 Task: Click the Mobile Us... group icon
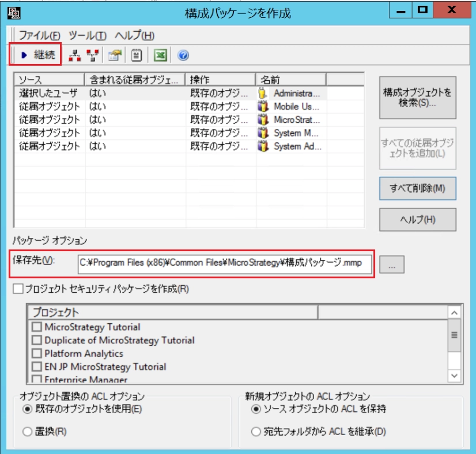263,107
